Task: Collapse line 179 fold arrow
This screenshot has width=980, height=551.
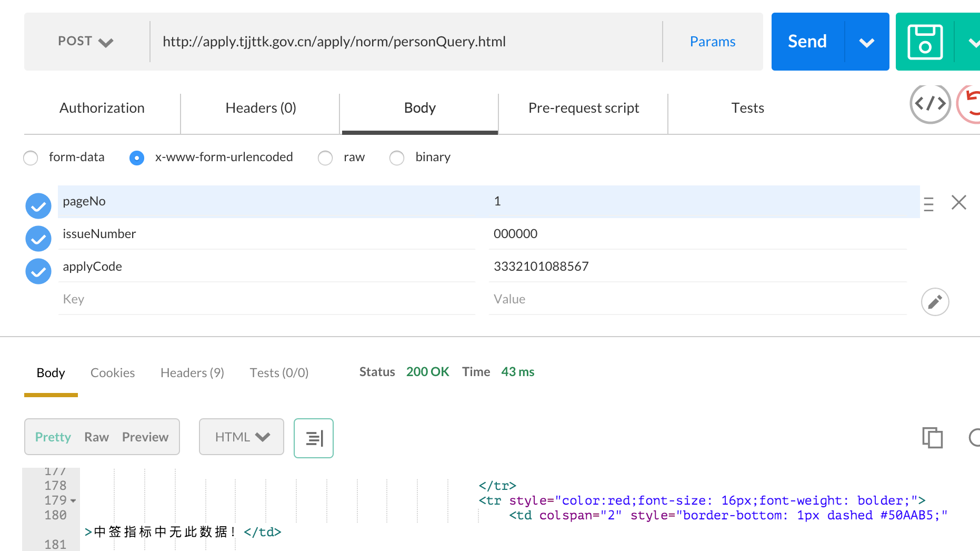Action: (x=73, y=500)
